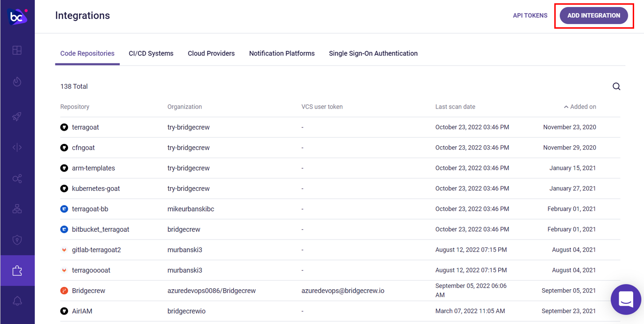Open the API TOKENS link
This screenshot has width=644, height=324.
click(530, 16)
